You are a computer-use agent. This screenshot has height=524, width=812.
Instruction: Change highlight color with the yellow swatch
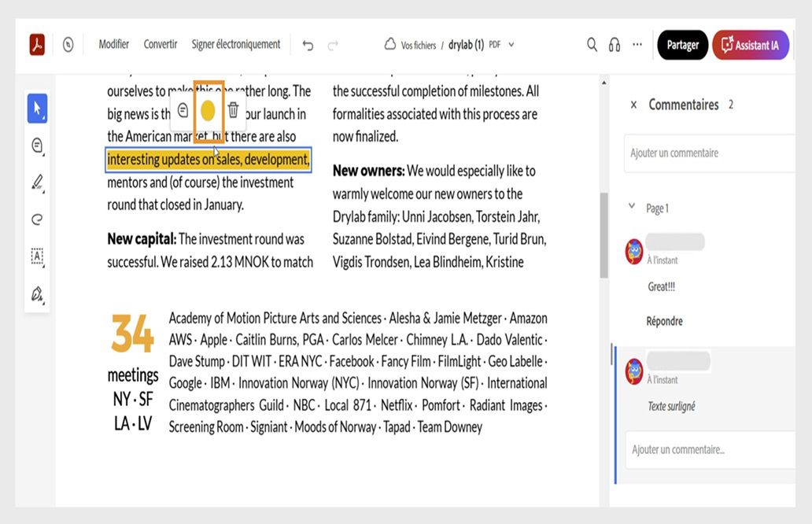(x=208, y=111)
